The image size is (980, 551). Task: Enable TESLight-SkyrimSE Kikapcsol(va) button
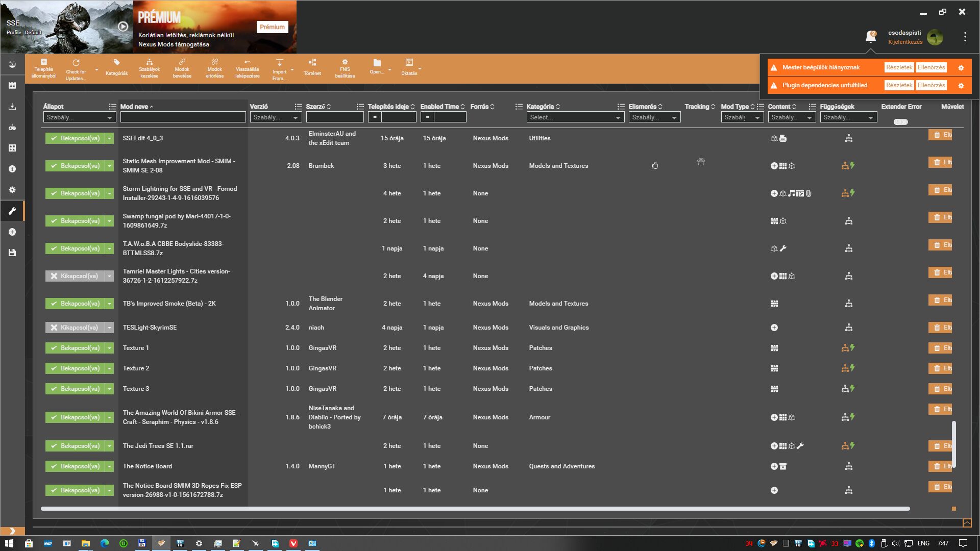(x=75, y=328)
